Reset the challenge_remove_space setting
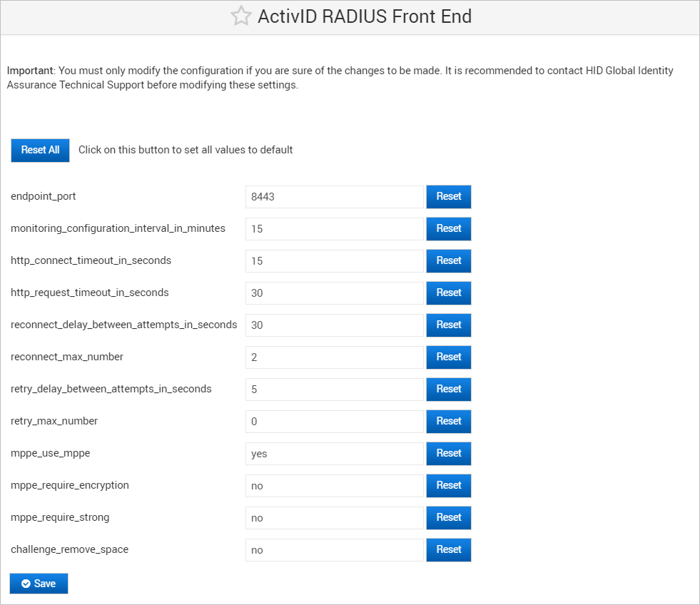700x605 pixels. 448,549
